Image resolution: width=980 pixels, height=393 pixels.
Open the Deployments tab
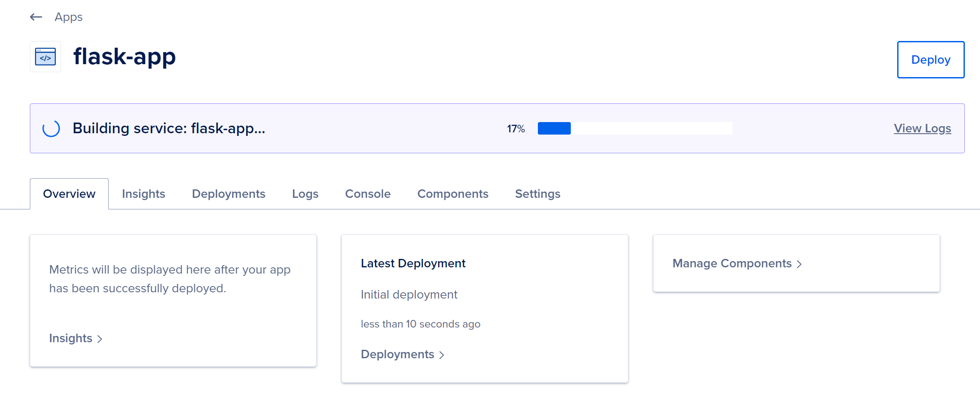click(228, 194)
